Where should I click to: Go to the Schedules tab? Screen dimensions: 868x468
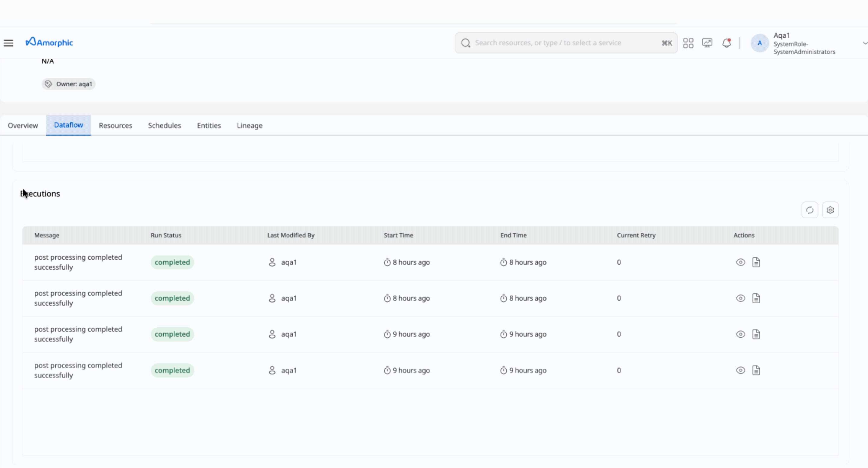[x=165, y=125]
